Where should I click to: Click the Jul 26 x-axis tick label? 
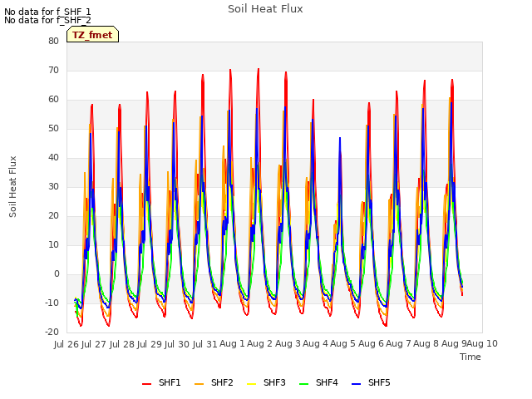click(67, 344)
